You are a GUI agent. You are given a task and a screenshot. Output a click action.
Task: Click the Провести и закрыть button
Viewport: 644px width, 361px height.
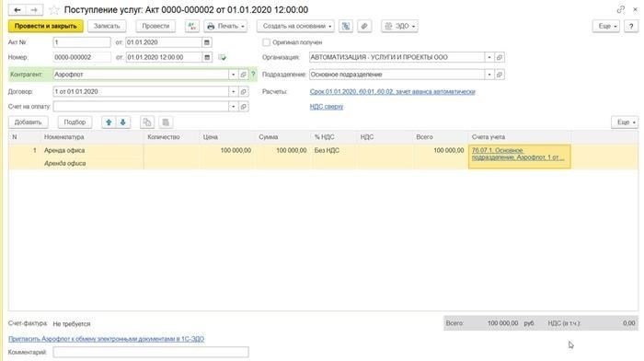point(46,26)
